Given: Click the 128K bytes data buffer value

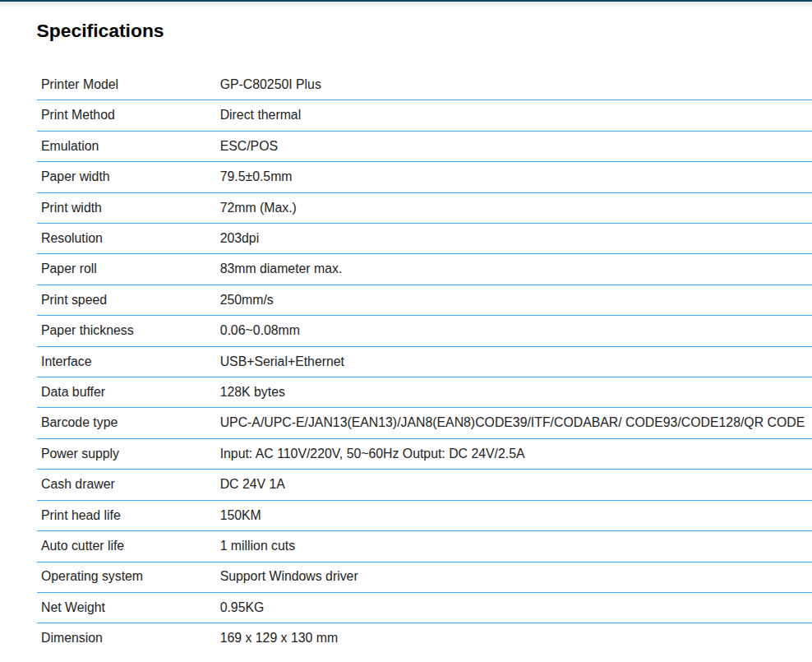Looking at the screenshot, I should tap(252, 392).
